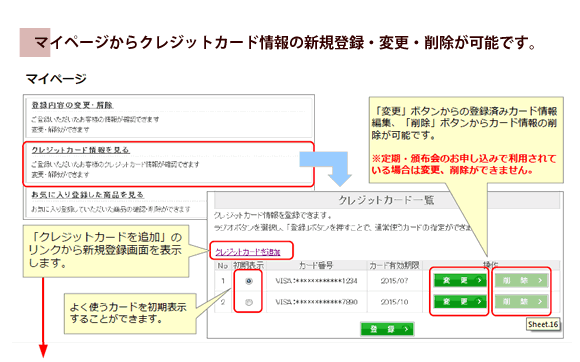Select radio button for card row 1

249,281
